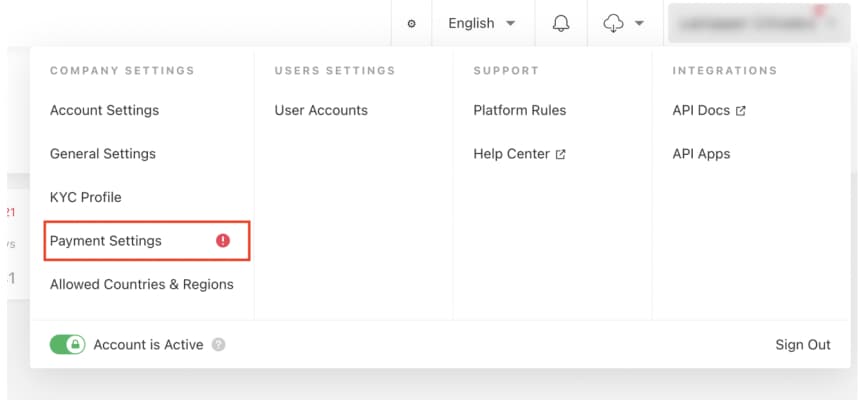859x400 pixels.
Task: Click the cloud download icon
Action: click(x=614, y=23)
